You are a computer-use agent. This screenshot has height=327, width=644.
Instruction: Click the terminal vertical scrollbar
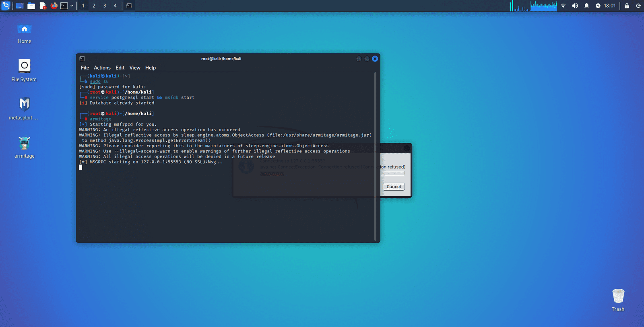pyautogui.click(x=375, y=156)
